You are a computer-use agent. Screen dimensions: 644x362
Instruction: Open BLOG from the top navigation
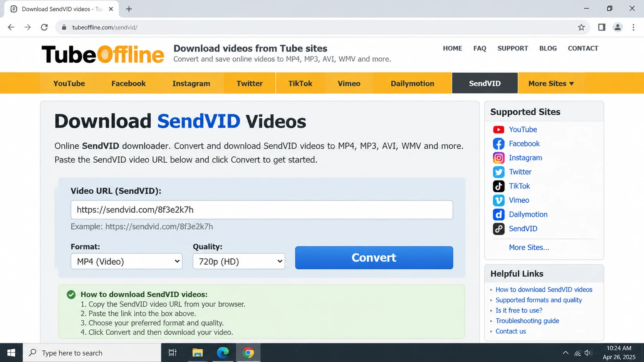pos(548,48)
